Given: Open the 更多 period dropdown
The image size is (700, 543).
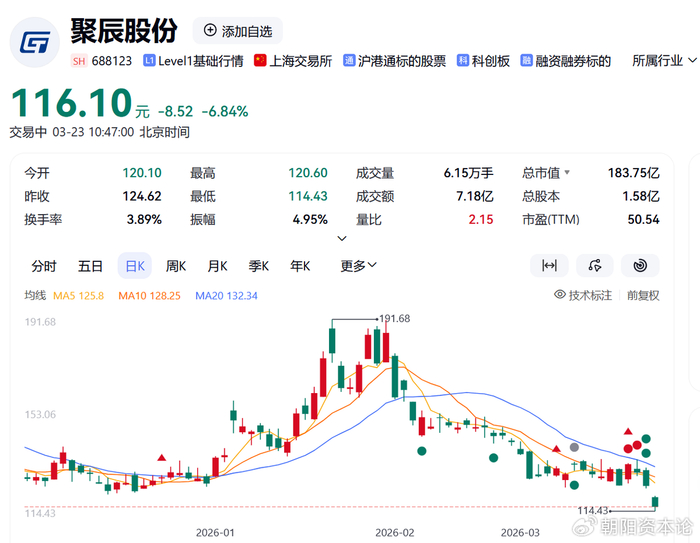Looking at the screenshot, I should click(x=358, y=266).
